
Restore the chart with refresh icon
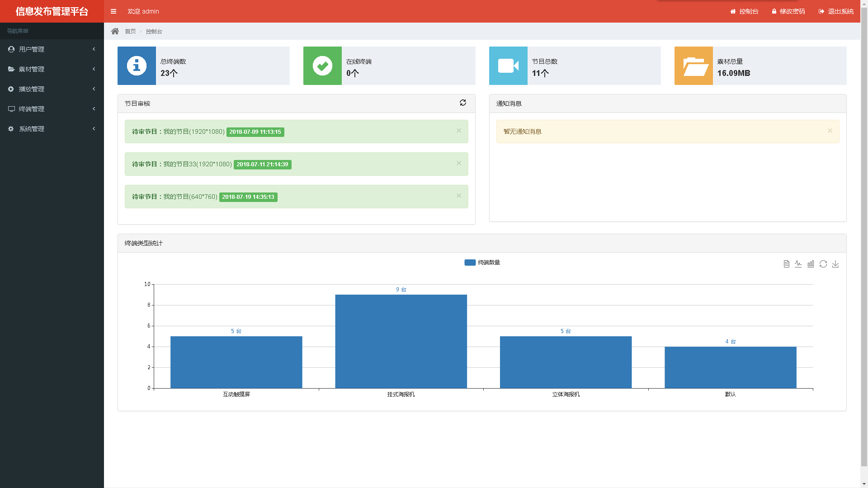[x=823, y=264]
